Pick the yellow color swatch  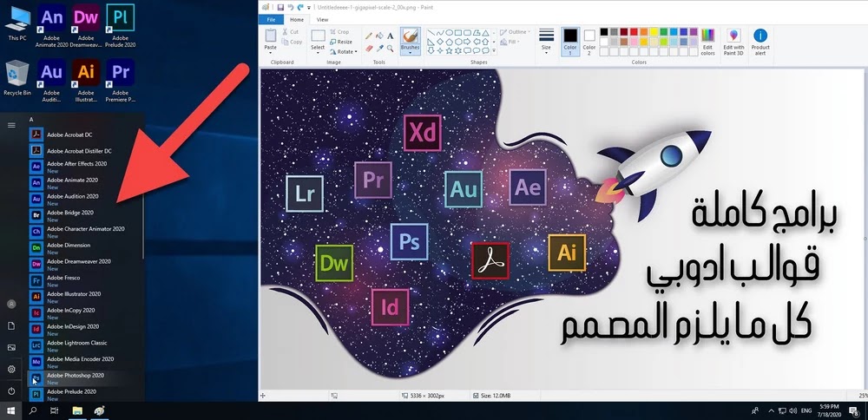click(654, 31)
